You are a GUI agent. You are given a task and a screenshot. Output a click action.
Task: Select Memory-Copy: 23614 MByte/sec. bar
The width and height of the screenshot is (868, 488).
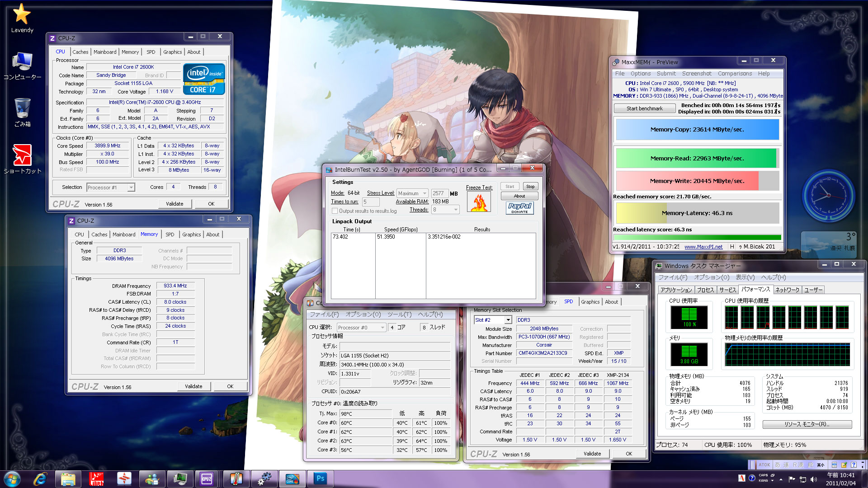pyautogui.click(x=697, y=130)
